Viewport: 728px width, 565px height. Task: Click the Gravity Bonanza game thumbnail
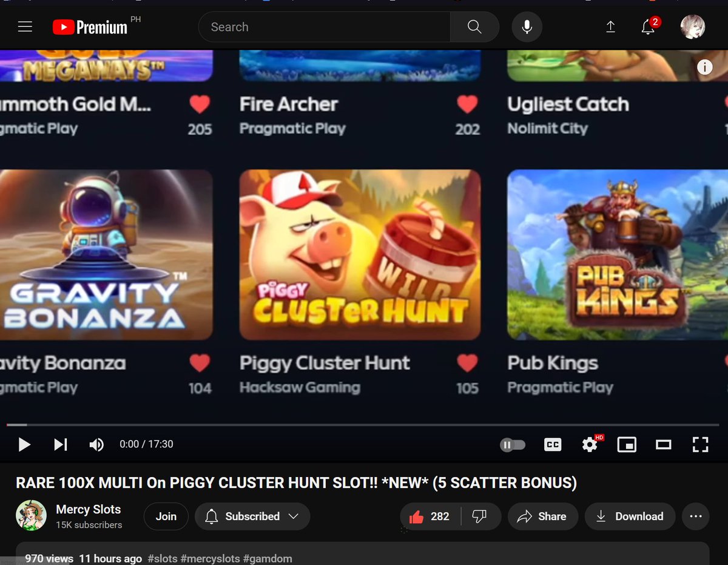point(106,255)
